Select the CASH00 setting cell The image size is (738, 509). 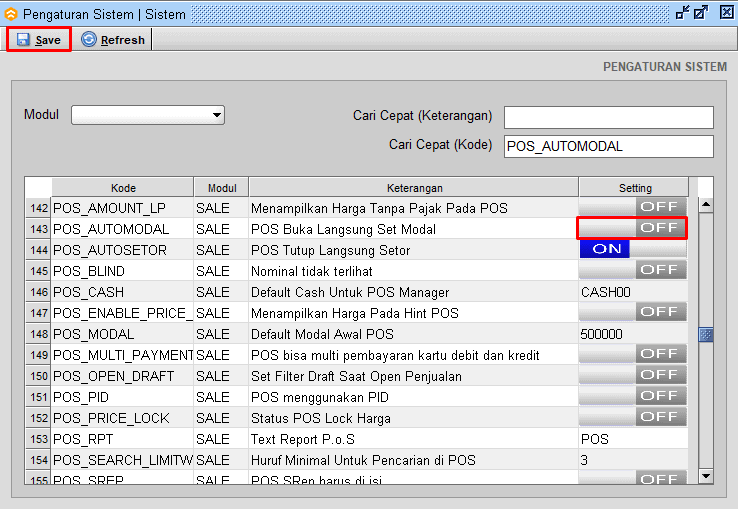click(633, 292)
